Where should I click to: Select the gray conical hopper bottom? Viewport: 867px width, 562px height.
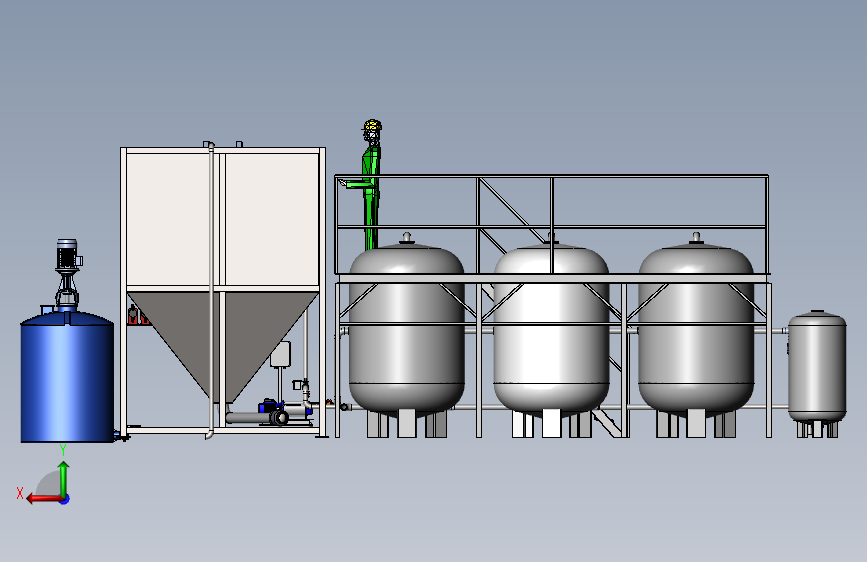point(223,346)
